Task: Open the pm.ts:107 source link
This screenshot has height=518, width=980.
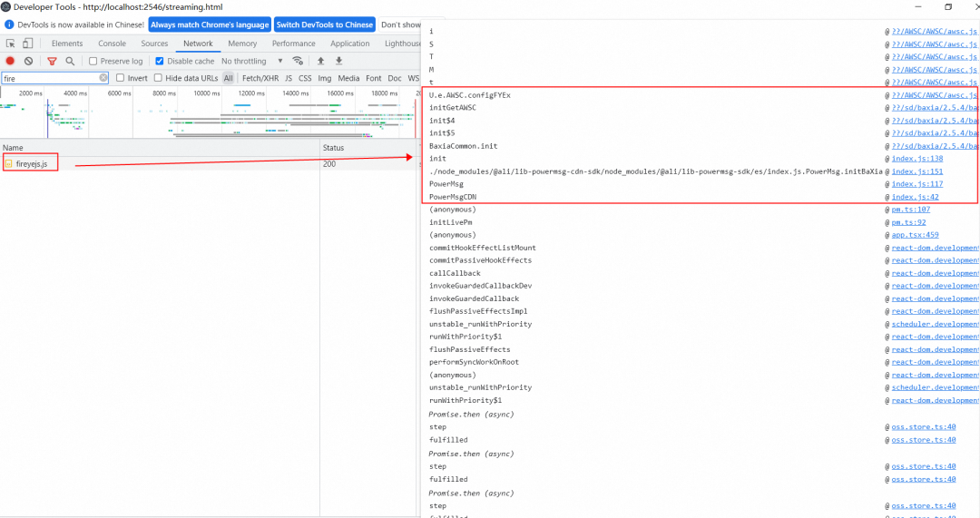Action: 911,210
